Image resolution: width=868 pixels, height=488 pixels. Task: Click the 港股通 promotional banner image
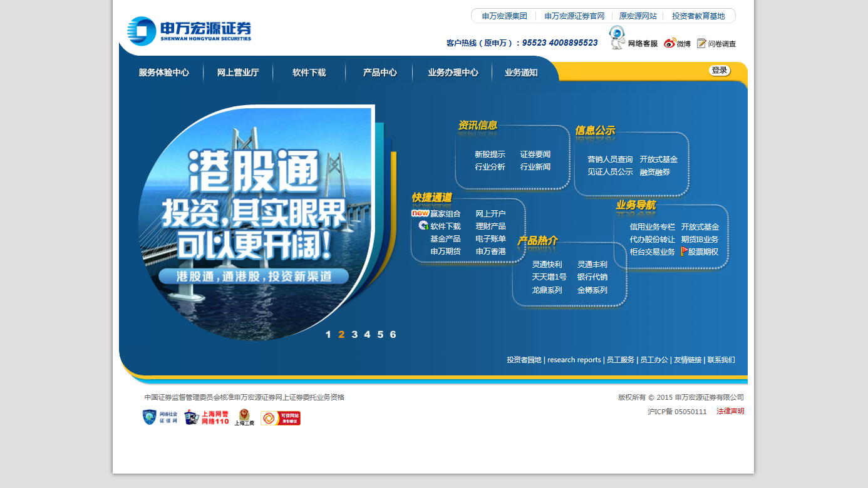(x=256, y=222)
